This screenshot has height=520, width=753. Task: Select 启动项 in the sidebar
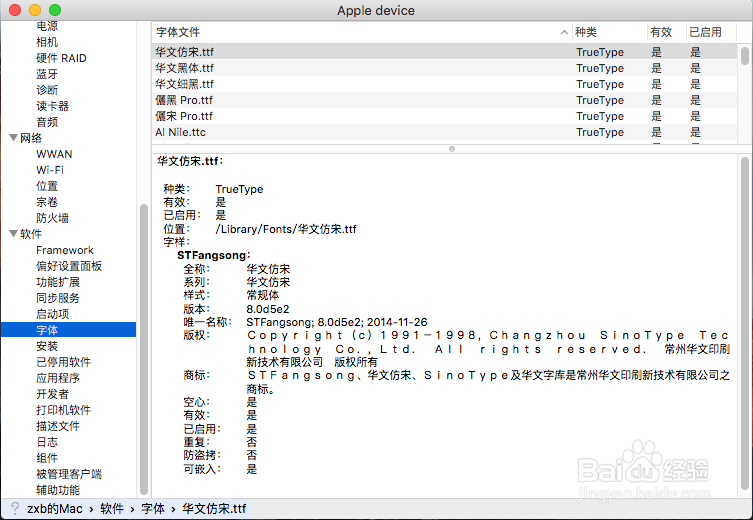52,314
